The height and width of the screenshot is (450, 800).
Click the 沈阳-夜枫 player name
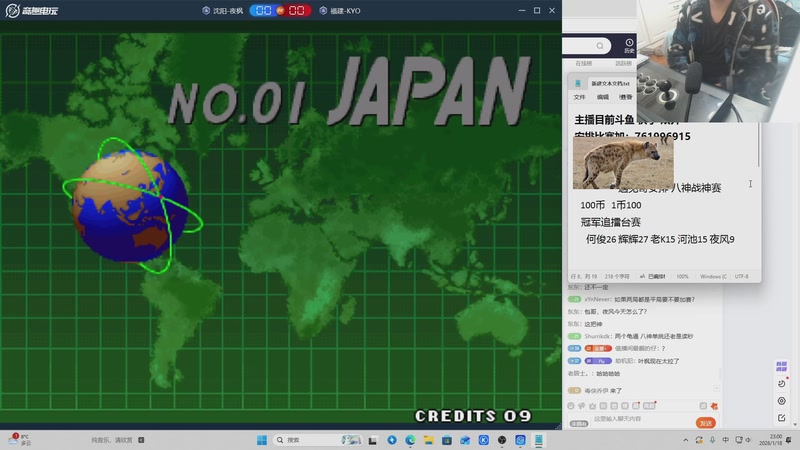(x=228, y=11)
